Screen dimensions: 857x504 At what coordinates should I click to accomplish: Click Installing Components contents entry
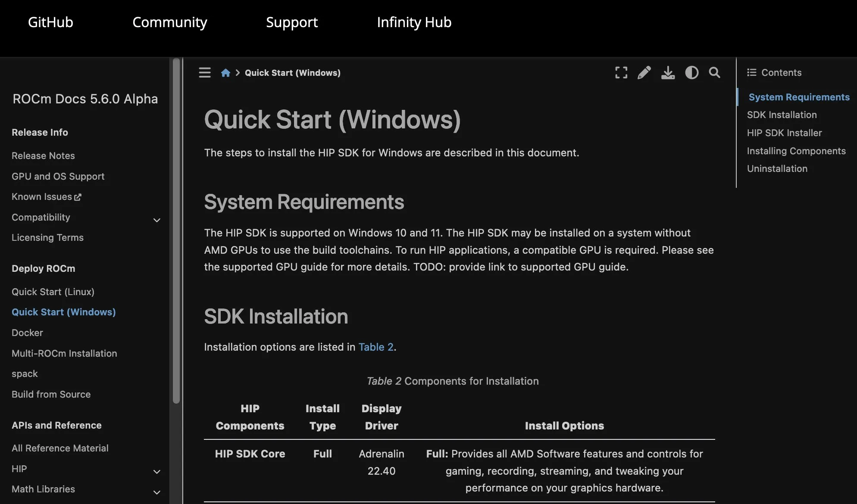click(x=796, y=151)
